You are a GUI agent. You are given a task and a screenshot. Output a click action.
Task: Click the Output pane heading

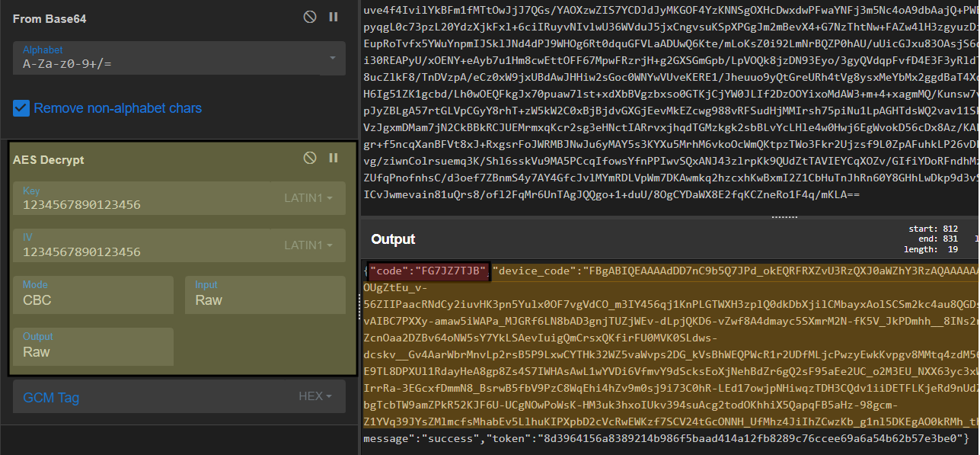click(x=393, y=239)
